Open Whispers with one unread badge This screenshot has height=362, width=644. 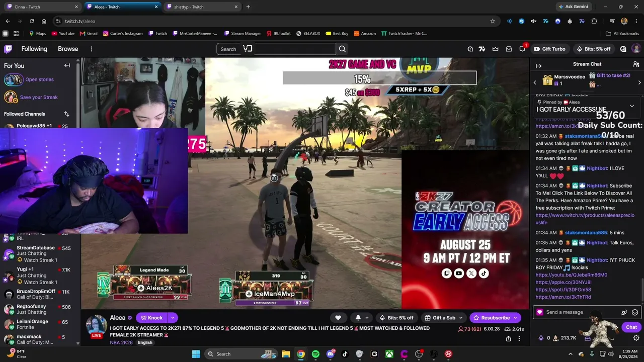(522, 49)
